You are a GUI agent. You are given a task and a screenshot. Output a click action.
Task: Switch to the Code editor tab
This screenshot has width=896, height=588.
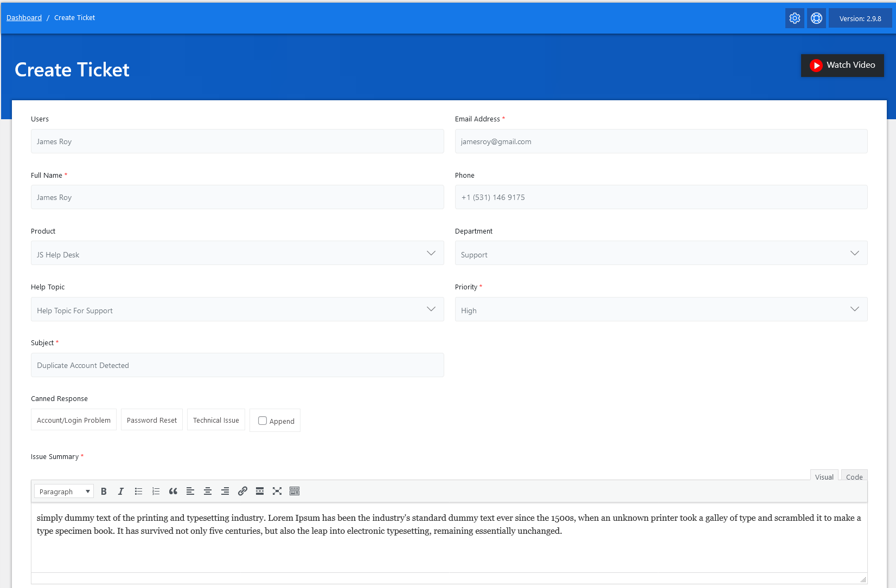[854, 477]
